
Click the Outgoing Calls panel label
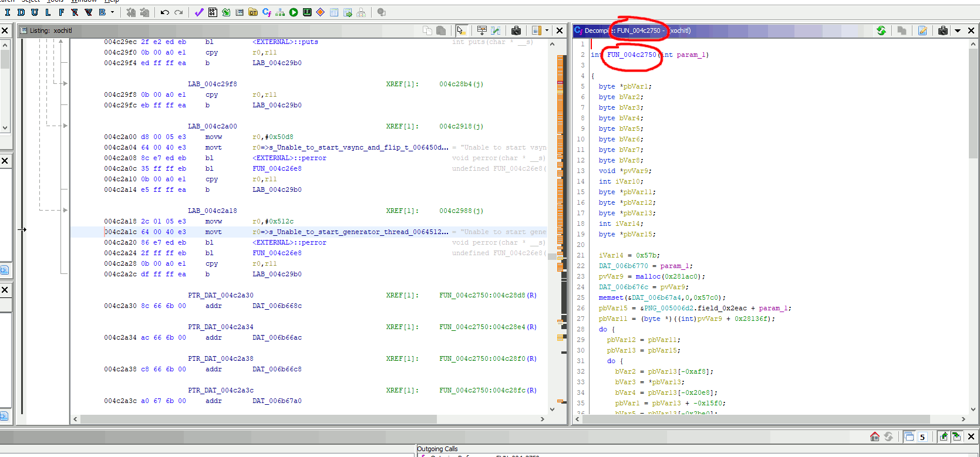tap(437, 449)
